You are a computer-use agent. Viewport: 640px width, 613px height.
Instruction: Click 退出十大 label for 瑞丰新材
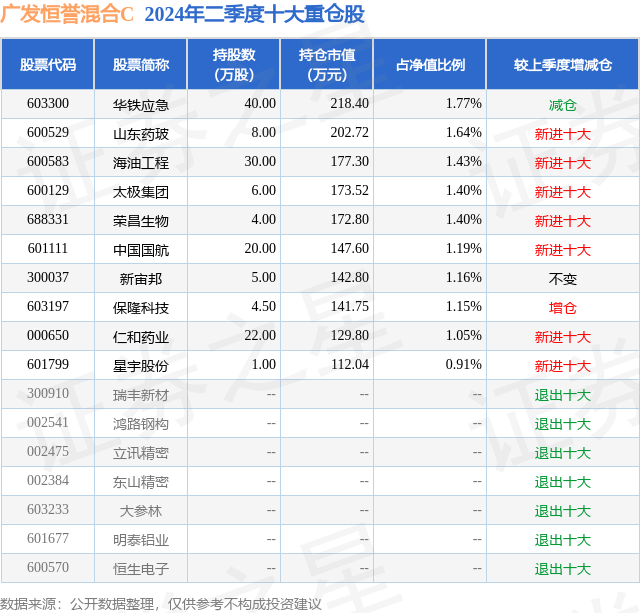point(562,395)
